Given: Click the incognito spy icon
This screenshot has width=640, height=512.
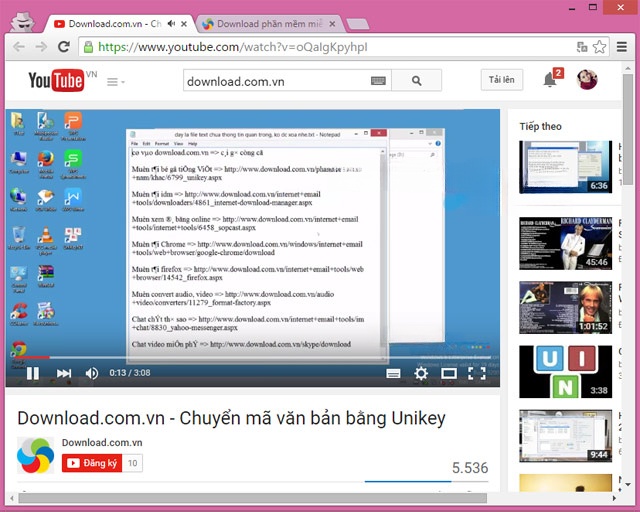Looking at the screenshot, I should (23, 22).
